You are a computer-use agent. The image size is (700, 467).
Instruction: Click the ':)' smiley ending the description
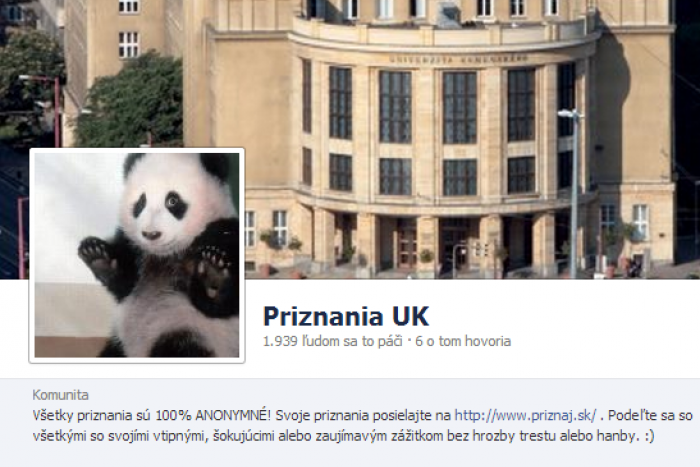click(x=649, y=436)
